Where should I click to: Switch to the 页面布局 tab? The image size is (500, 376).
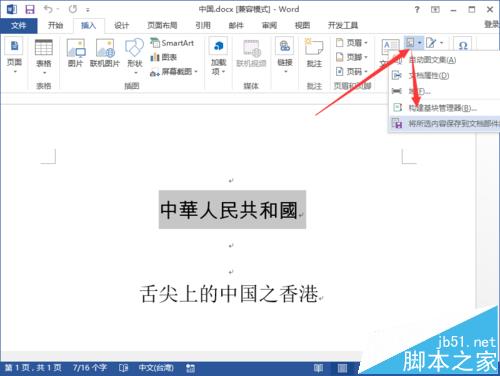pyautogui.click(x=162, y=25)
